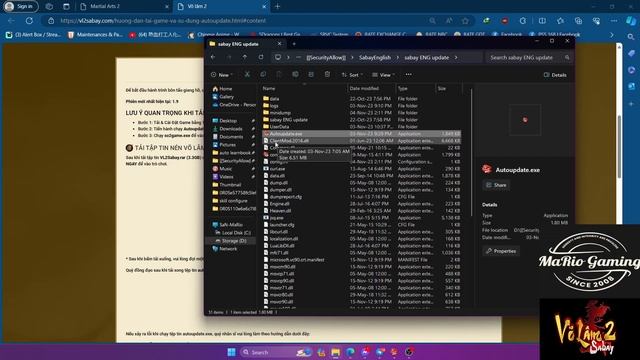The image size is (640, 360).
Task: Switch to the Martial Arts 2 browser tab
Action: tap(124, 7)
